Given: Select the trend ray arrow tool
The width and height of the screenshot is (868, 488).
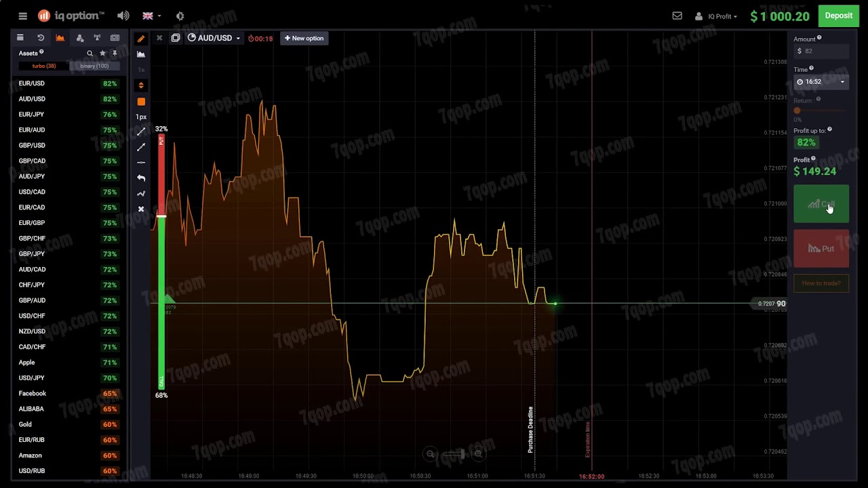Looking at the screenshot, I should click(141, 147).
